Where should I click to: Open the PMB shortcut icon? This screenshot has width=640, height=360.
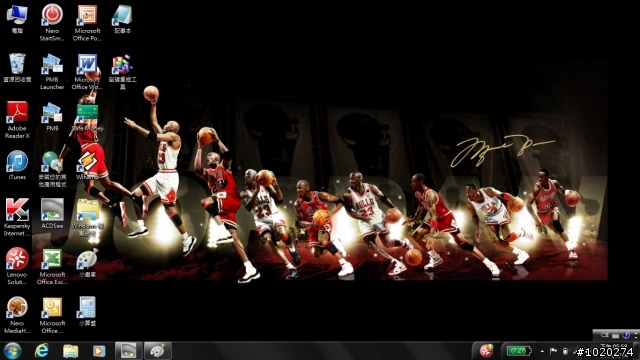coord(52,116)
